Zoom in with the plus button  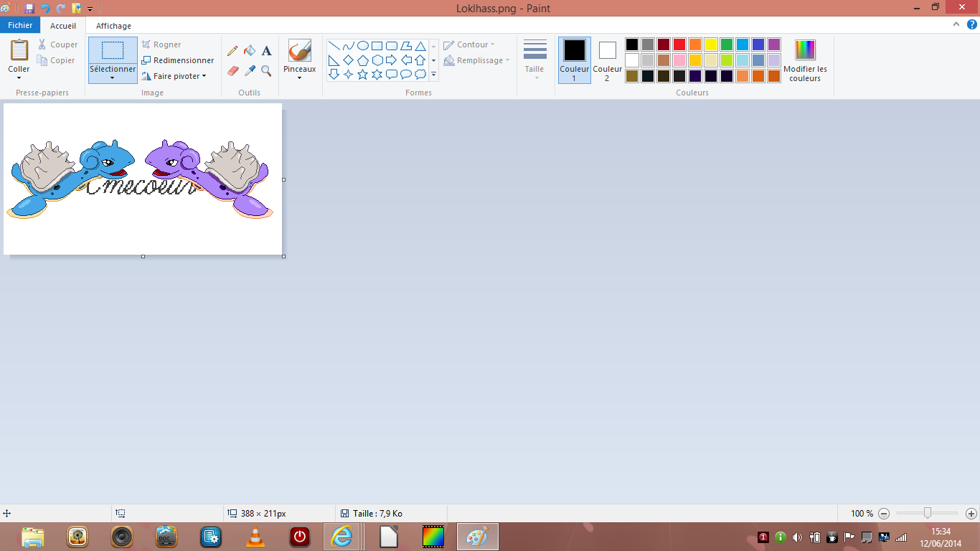click(x=971, y=514)
